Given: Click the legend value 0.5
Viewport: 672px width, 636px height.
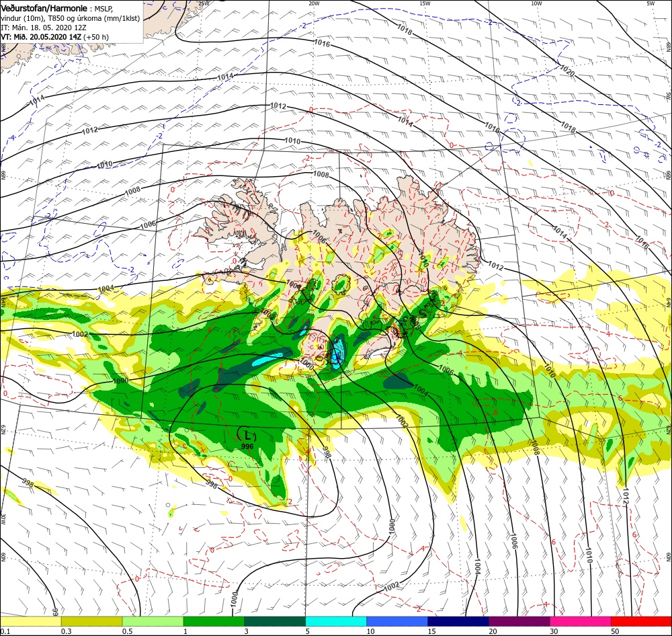Looking at the screenshot, I should [x=128, y=631].
